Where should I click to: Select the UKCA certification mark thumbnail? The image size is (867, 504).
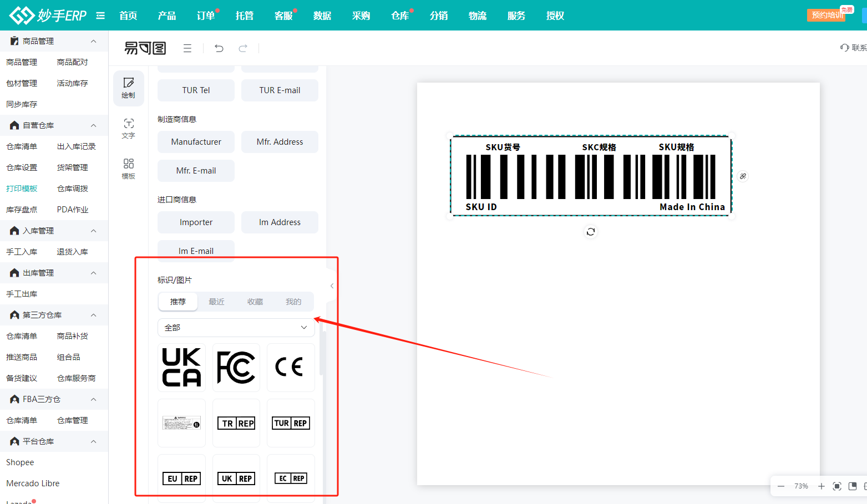[x=181, y=367]
